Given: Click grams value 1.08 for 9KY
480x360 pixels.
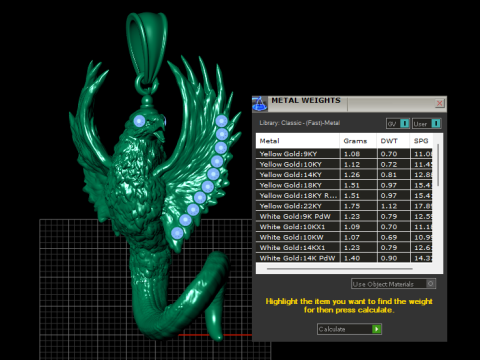Looking at the screenshot, I should pyautogui.click(x=352, y=154).
